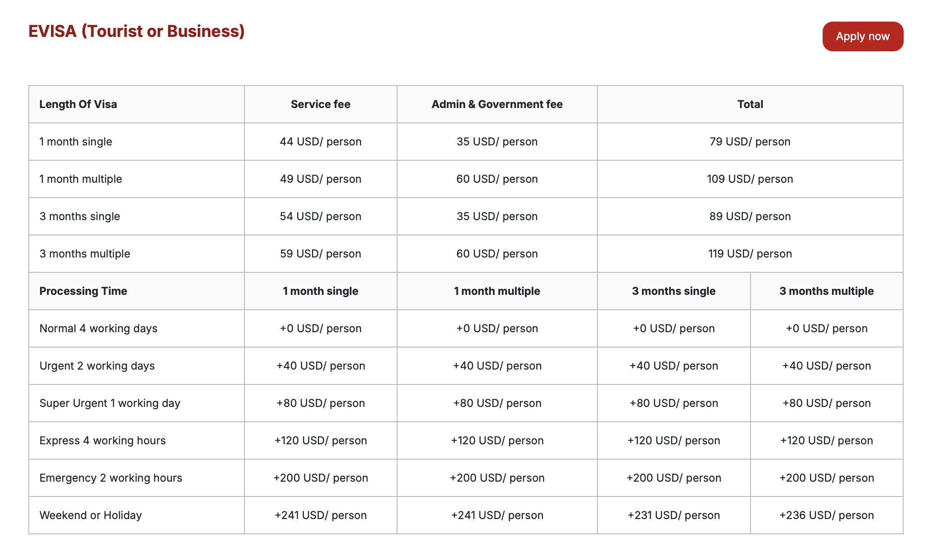Select the 3 months single row label
The width and height of the screenshot is (932, 560).
(x=80, y=217)
